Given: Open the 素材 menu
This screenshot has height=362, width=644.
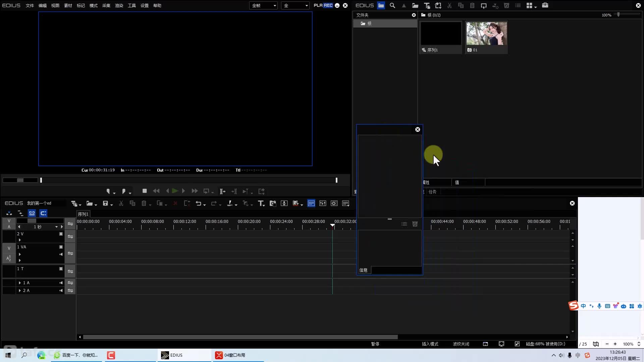Looking at the screenshot, I should tap(68, 5).
